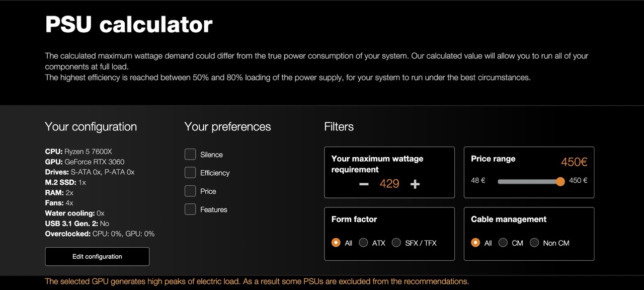Click the price range slider handle
The image size is (644, 290).
coord(560,181)
